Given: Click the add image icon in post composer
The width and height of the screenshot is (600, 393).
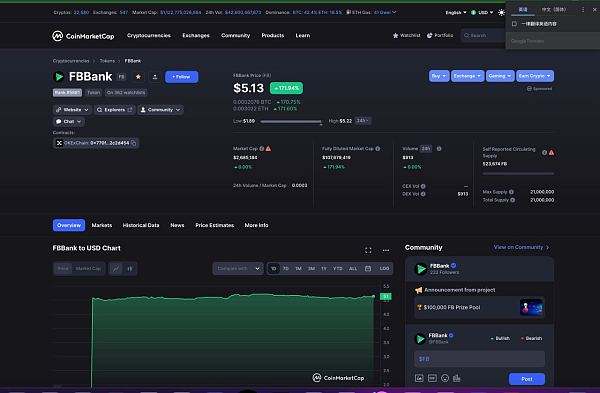Looking at the screenshot, I should click(419, 378).
